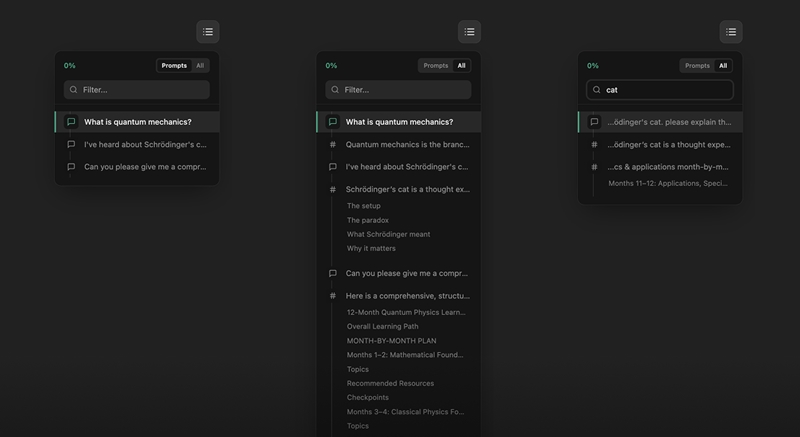The image size is (800, 437).
Task: Select Prompts toggle in middle panel
Action: click(436, 65)
